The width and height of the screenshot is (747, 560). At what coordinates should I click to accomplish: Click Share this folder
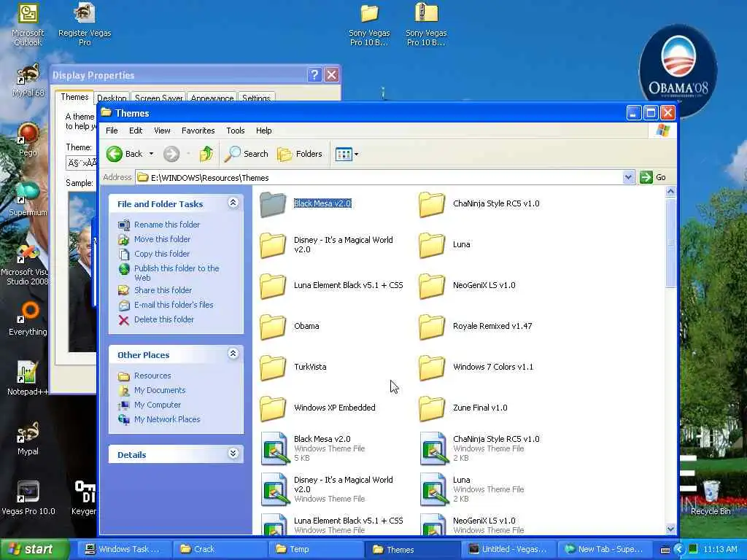pos(163,290)
